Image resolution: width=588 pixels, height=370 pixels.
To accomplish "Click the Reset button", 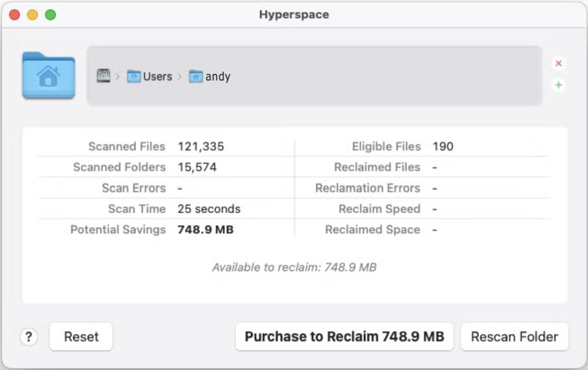I will pyautogui.click(x=81, y=337).
